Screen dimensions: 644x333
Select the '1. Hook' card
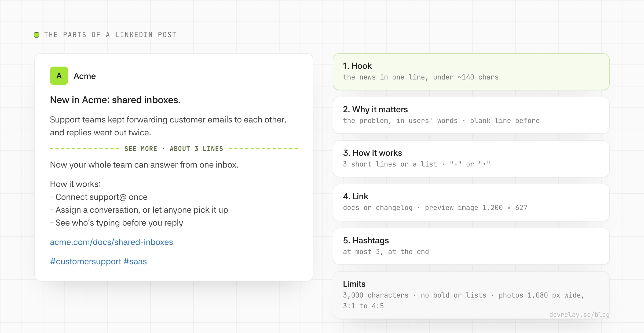471,72
